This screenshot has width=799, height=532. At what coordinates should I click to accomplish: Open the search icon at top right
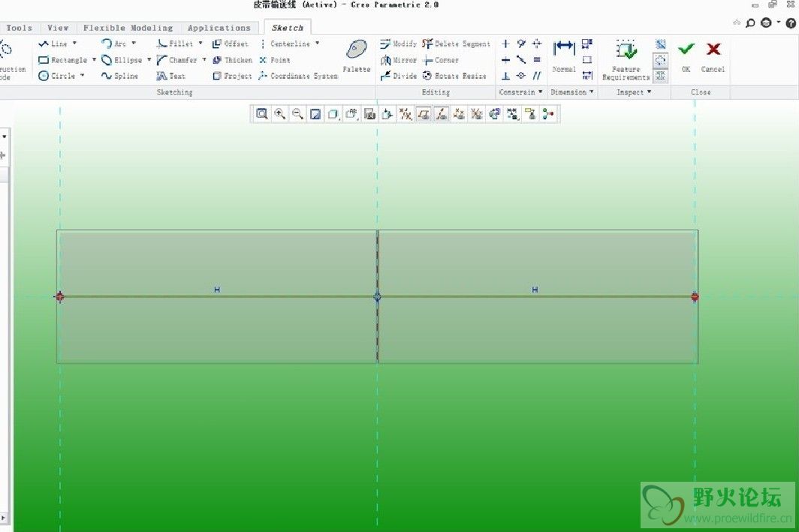click(x=750, y=23)
